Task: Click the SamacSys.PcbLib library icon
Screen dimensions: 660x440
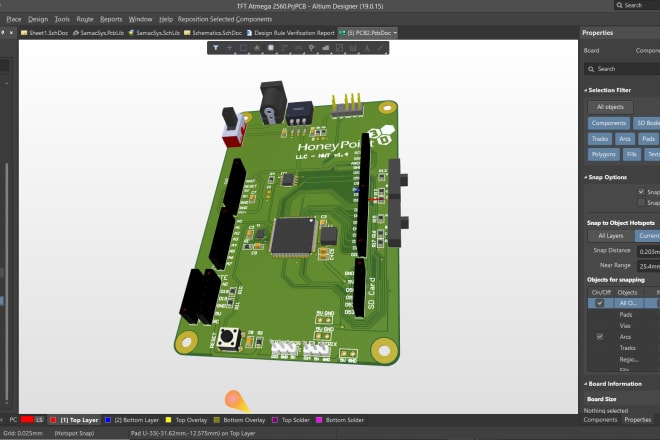Action: pos(76,32)
